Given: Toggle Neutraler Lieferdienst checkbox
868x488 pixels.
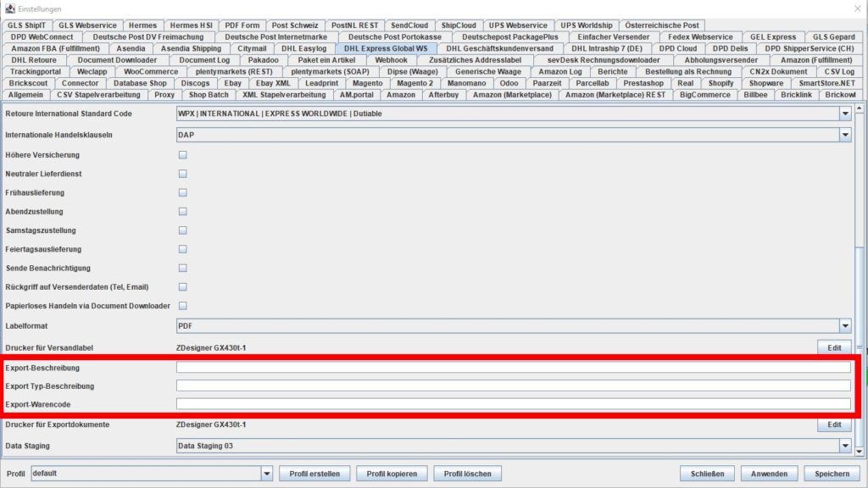Looking at the screenshot, I should [x=183, y=174].
